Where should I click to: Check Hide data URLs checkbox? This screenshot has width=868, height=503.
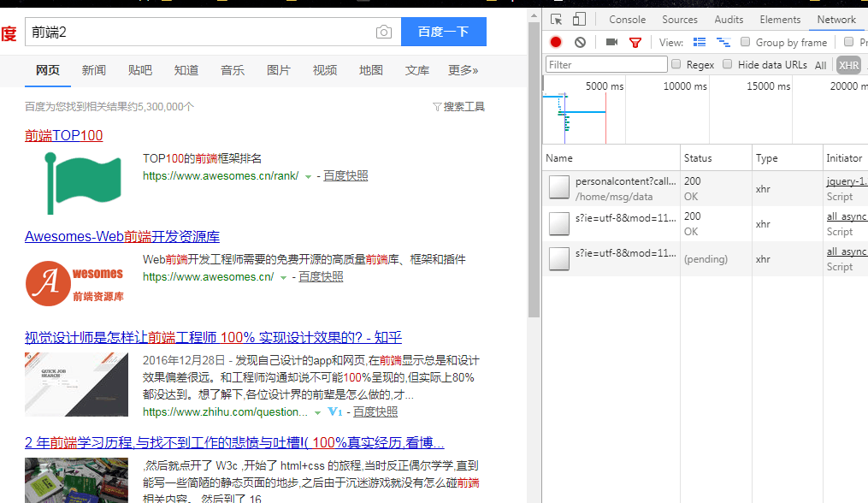pyautogui.click(x=728, y=64)
